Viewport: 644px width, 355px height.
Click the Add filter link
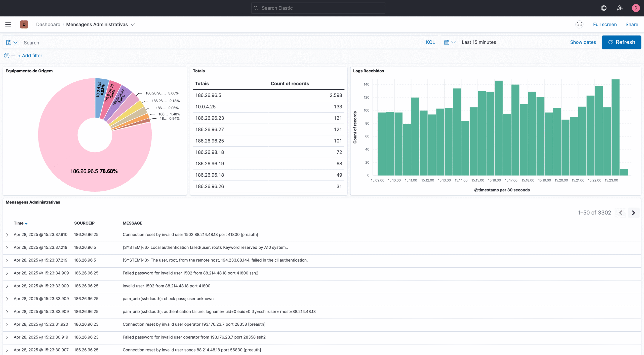click(30, 56)
